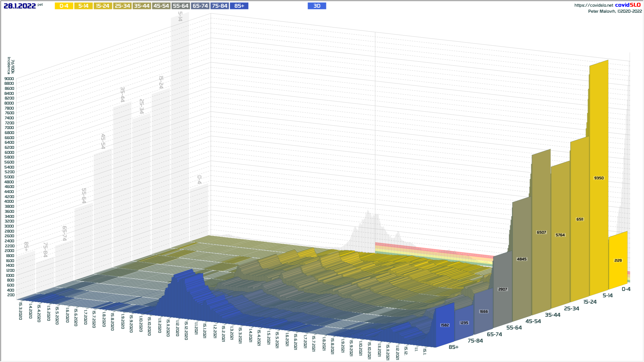Image resolution: width=644 pixels, height=362 pixels.
Task: Toggle the 85+ age group legend button
Action: [x=239, y=6]
